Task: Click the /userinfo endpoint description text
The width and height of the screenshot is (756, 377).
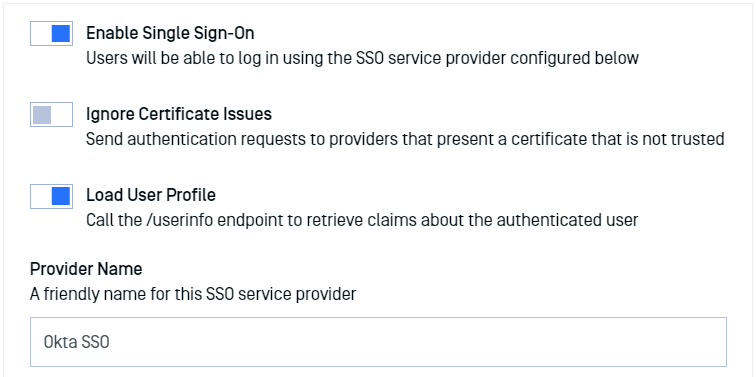Action: coord(362,220)
